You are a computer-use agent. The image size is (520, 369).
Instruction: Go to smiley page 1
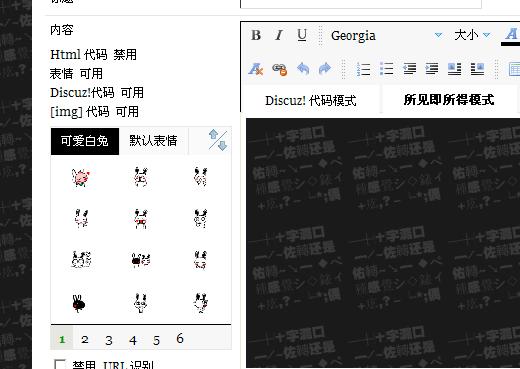(62, 339)
